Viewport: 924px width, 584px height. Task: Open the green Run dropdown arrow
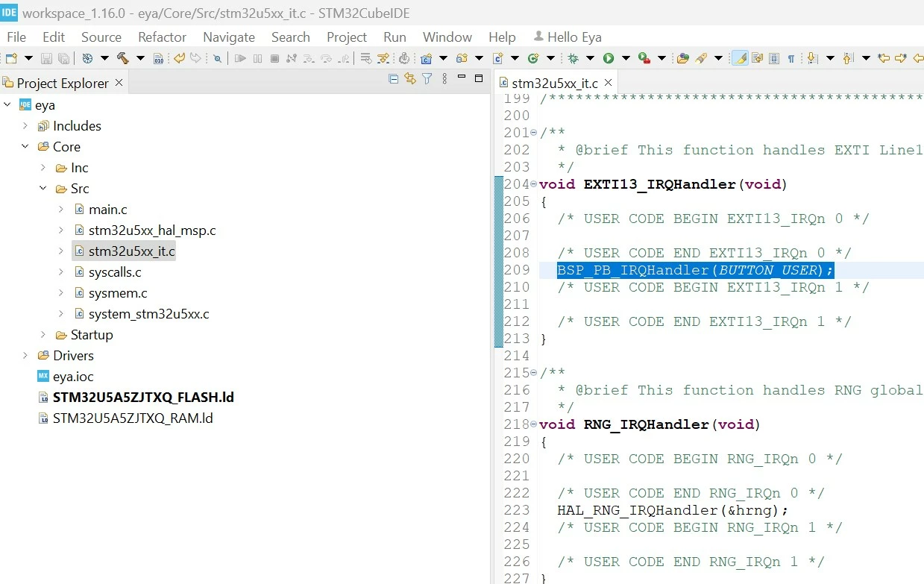tap(626, 58)
